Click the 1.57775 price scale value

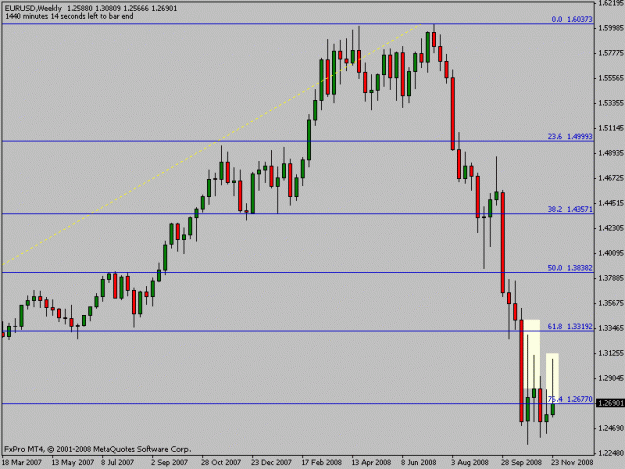point(611,53)
